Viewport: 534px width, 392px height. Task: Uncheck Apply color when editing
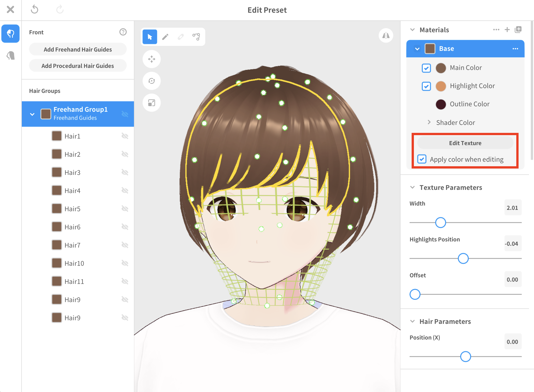coord(422,159)
